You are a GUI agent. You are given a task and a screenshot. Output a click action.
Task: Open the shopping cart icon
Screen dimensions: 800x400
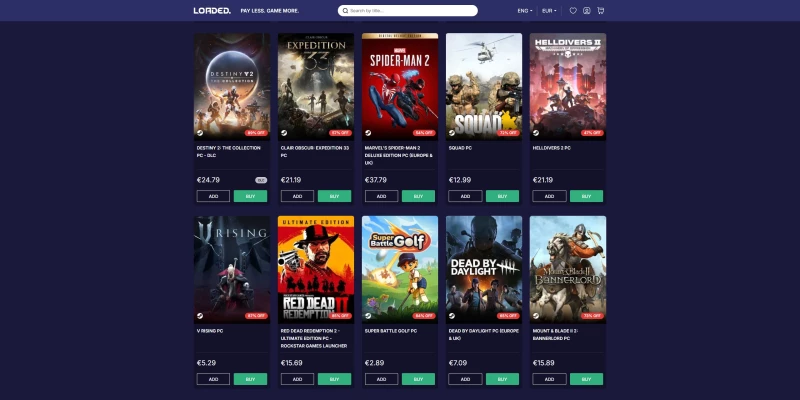click(601, 11)
